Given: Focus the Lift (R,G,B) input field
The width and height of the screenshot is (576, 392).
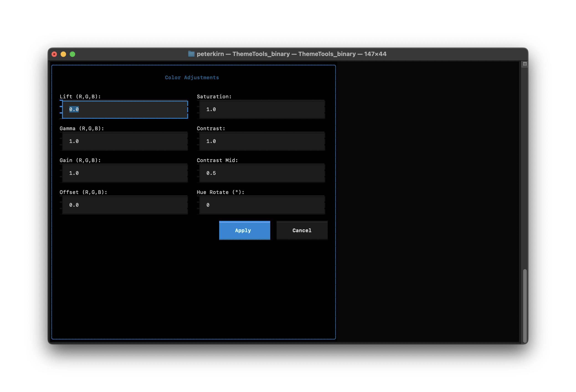Looking at the screenshot, I should point(125,109).
